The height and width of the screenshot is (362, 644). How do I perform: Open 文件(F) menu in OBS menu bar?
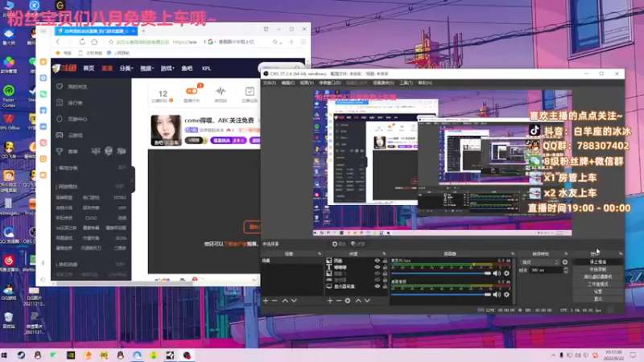[x=270, y=83]
